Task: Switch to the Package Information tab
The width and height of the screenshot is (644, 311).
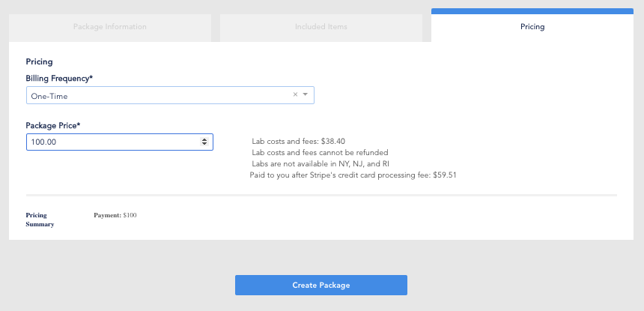Action: pyautogui.click(x=110, y=27)
